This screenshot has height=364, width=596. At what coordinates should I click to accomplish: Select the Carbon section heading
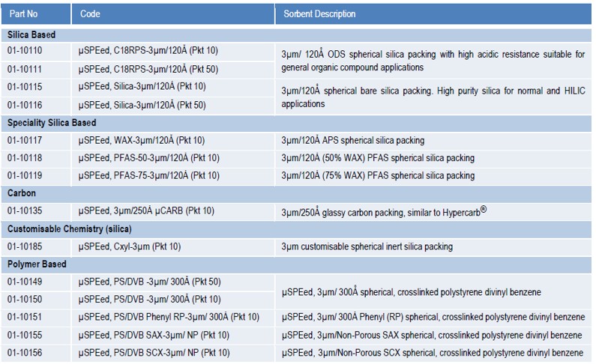tap(22, 193)
